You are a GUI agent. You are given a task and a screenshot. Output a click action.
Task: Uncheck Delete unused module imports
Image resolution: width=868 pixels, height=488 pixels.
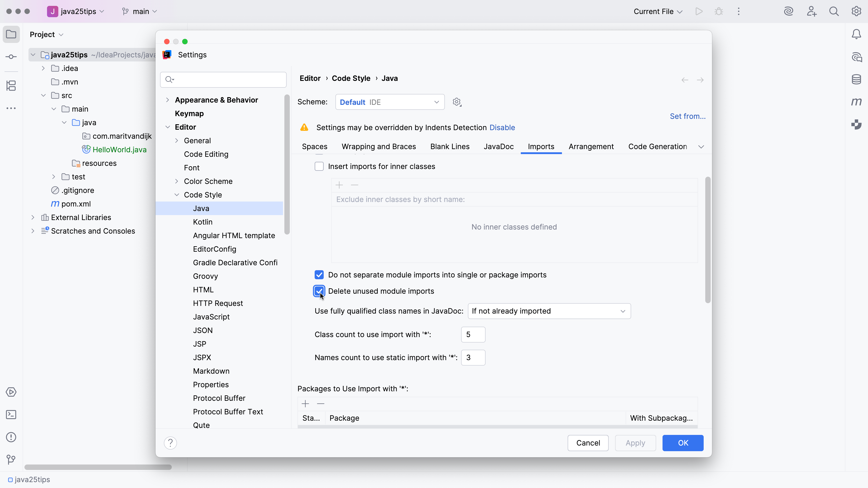point(319,291)
